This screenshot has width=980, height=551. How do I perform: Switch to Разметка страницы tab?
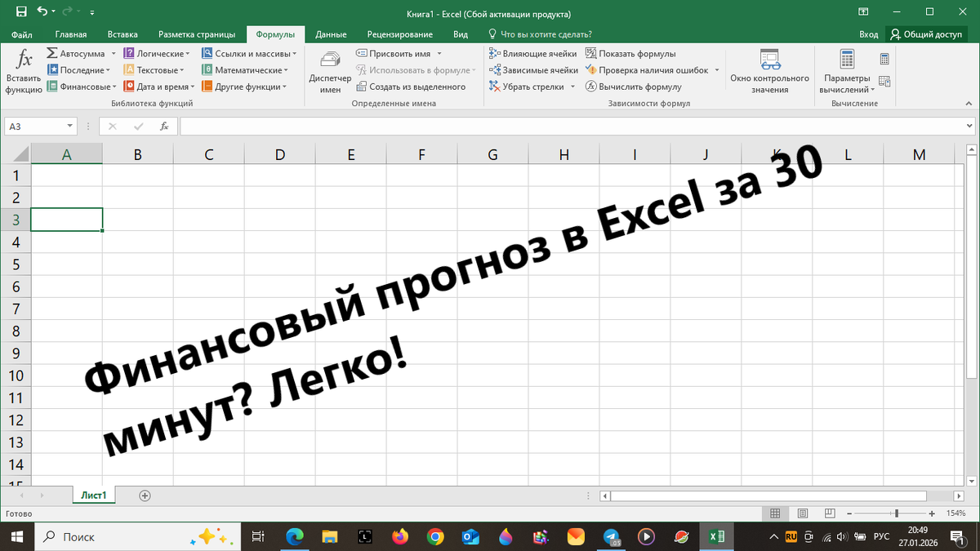[x=197, y=34]
